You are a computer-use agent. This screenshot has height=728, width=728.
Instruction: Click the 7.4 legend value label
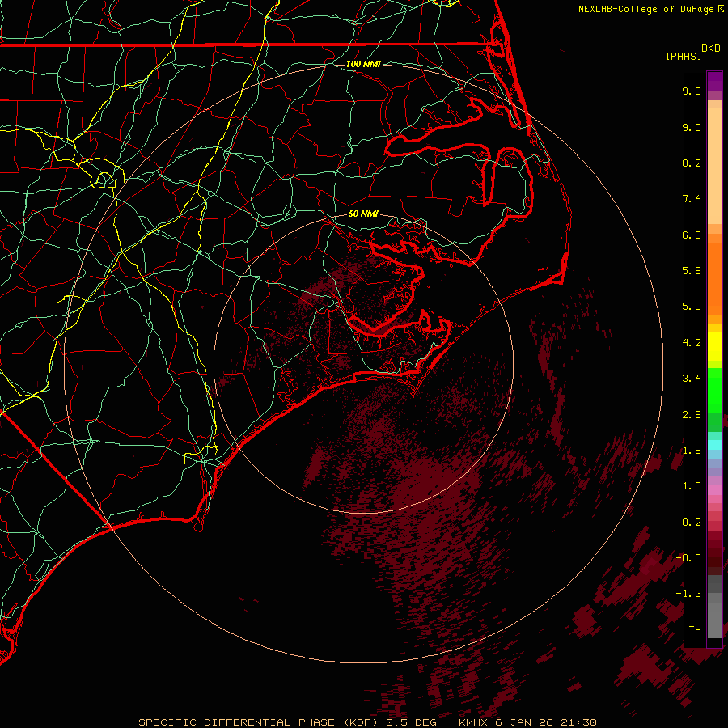tap(692, 199)
